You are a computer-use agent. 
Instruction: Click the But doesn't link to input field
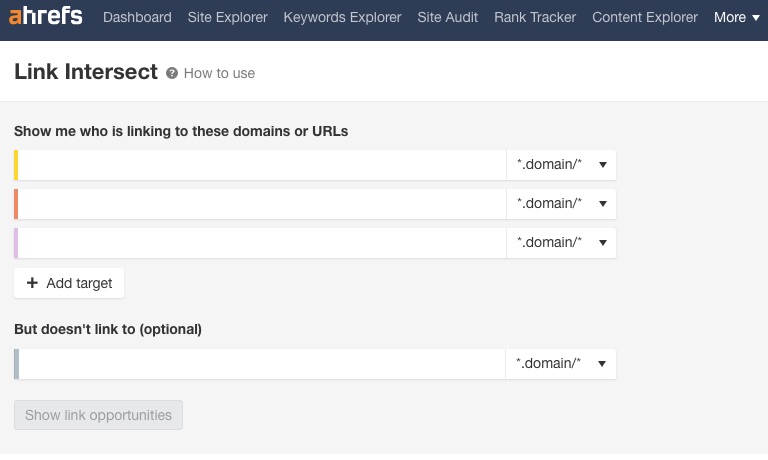pos(262,364)
